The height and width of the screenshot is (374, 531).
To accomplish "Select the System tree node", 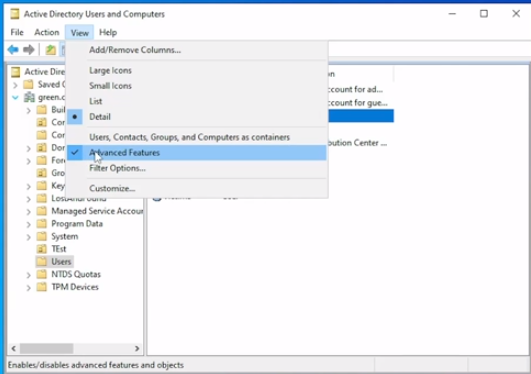I will click(65, 236).
